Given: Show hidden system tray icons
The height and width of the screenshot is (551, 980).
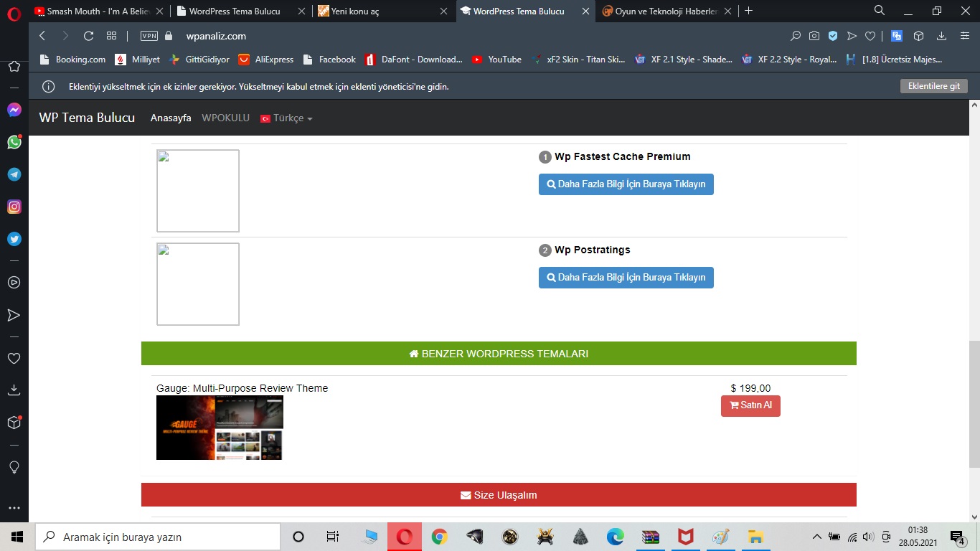Looking at the screenshot, I should [816, 537].
